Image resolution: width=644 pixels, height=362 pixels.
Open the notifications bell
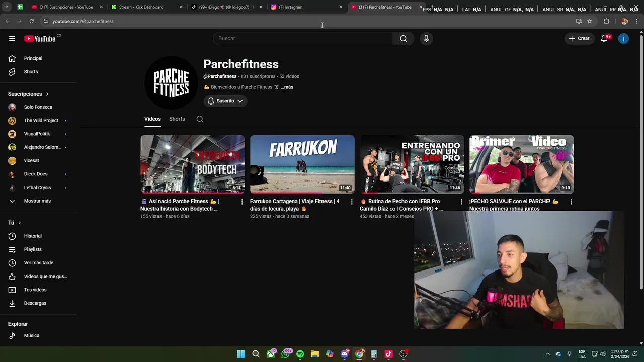604,39
